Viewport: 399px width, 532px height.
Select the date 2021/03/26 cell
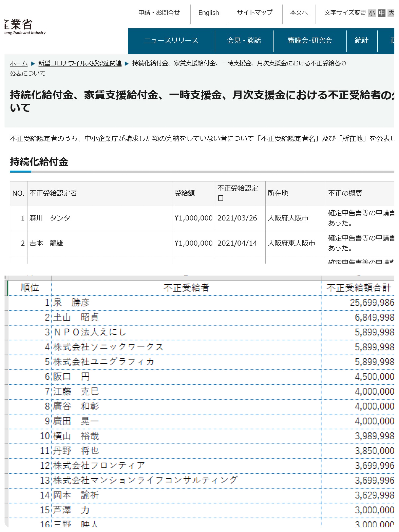240,218
